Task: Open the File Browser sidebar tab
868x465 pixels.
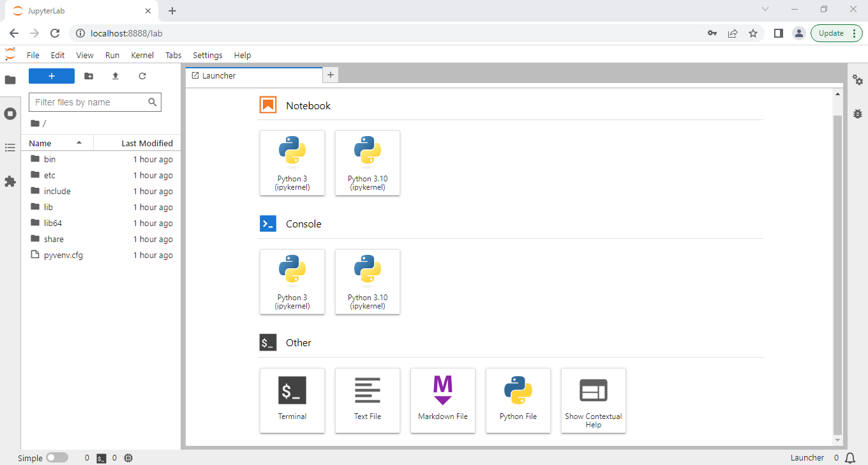Action: coord(10,80)
